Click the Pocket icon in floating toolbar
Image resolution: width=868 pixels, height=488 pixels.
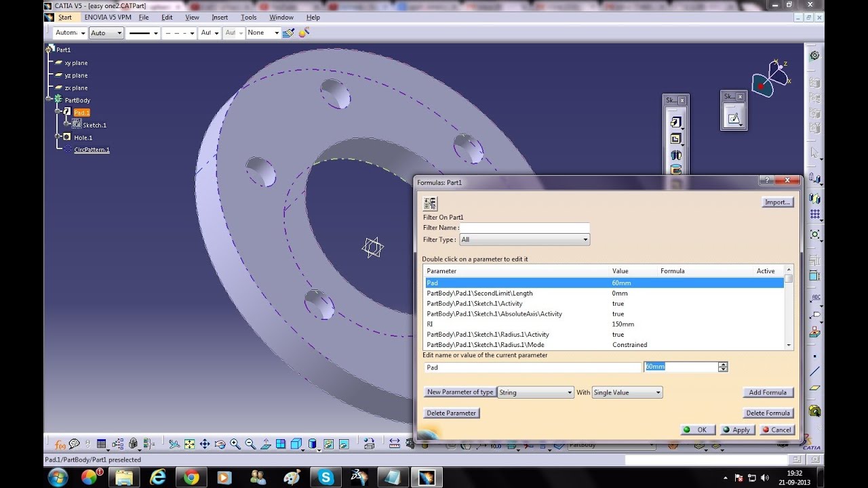[x=675, y=139]
